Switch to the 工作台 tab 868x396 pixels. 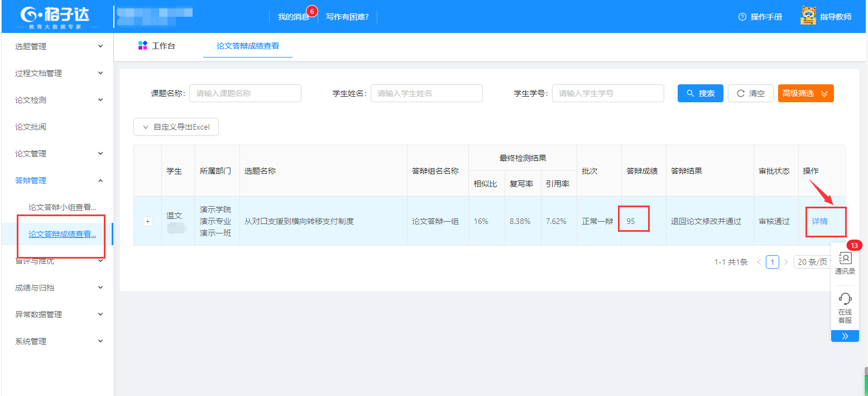pyautogui.click(x=157, y=46)
